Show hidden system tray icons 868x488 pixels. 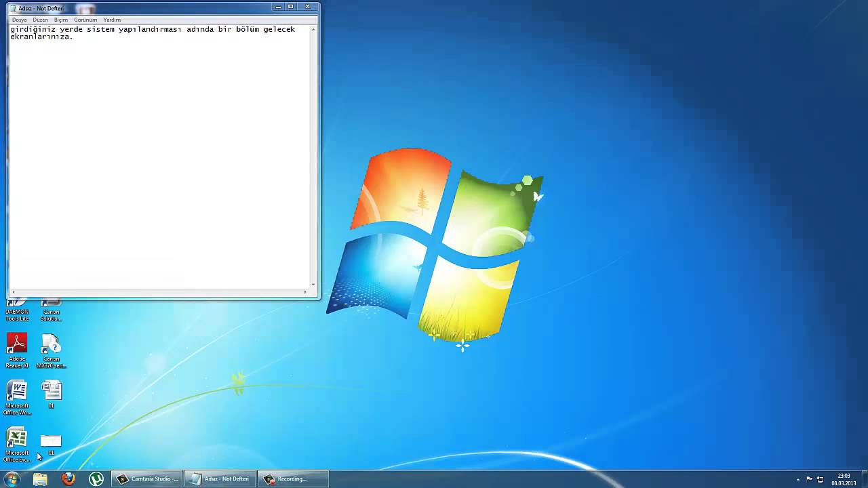click(797, 479)
